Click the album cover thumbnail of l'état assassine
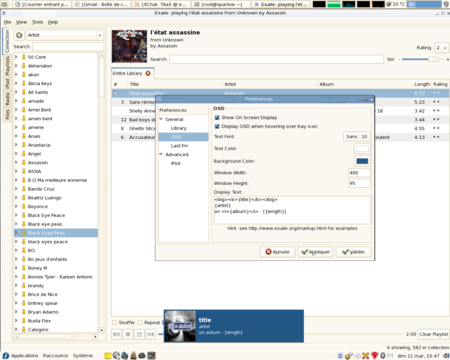The image size is (450, 360). tap(129, 46)
